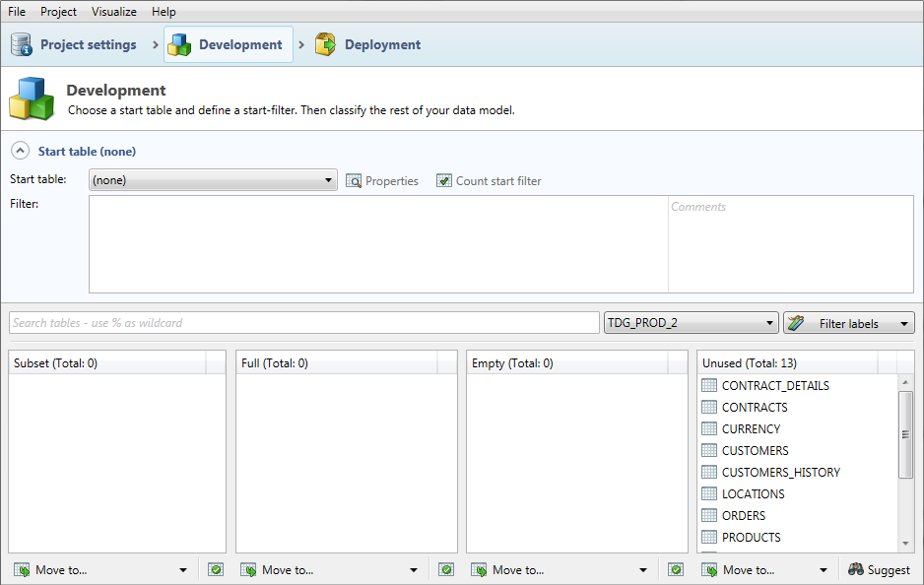Image resolution: width=924 pixels, height=585 pixels.
Task: Click the Development cubes icon in breadcrumb
Action: (x=179, y=45)
